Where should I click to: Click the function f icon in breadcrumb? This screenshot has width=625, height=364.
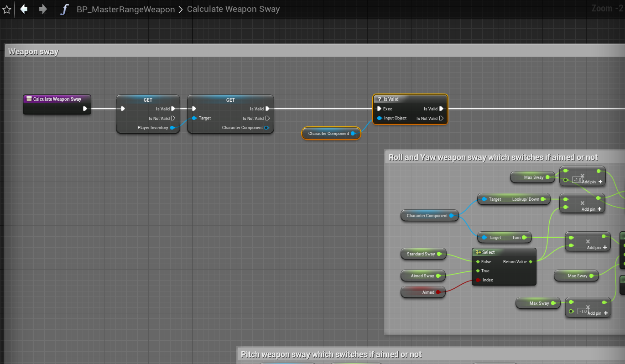pos(64,9)
